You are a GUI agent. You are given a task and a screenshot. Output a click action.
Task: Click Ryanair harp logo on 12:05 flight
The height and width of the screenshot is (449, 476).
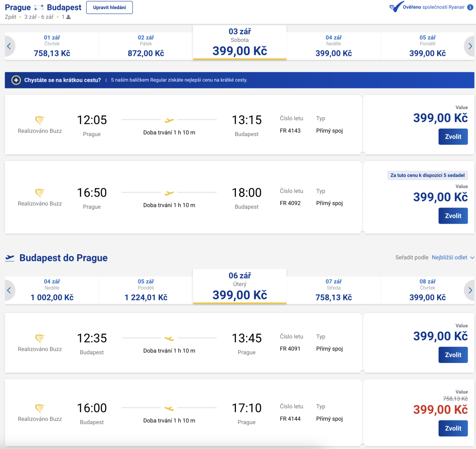(40, 120)
